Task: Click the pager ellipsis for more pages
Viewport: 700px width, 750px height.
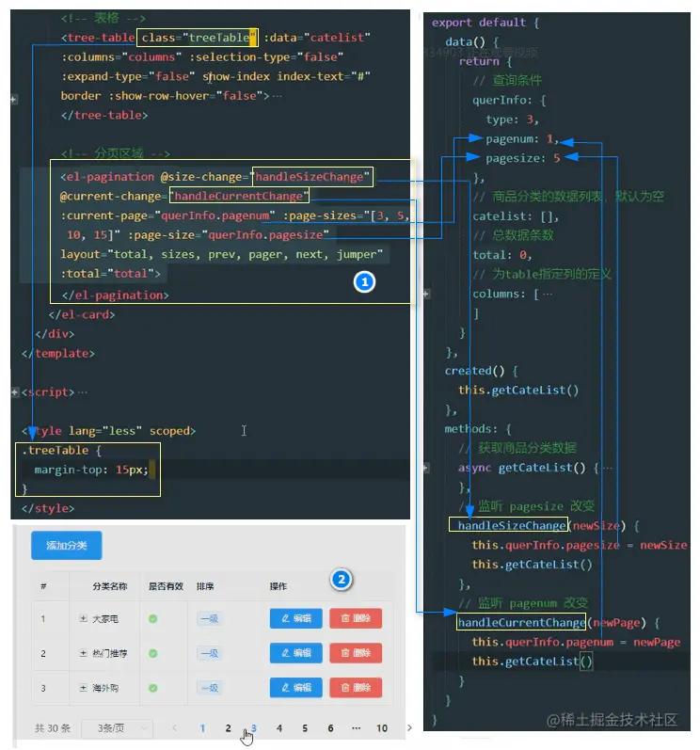Action: [357, 728]
